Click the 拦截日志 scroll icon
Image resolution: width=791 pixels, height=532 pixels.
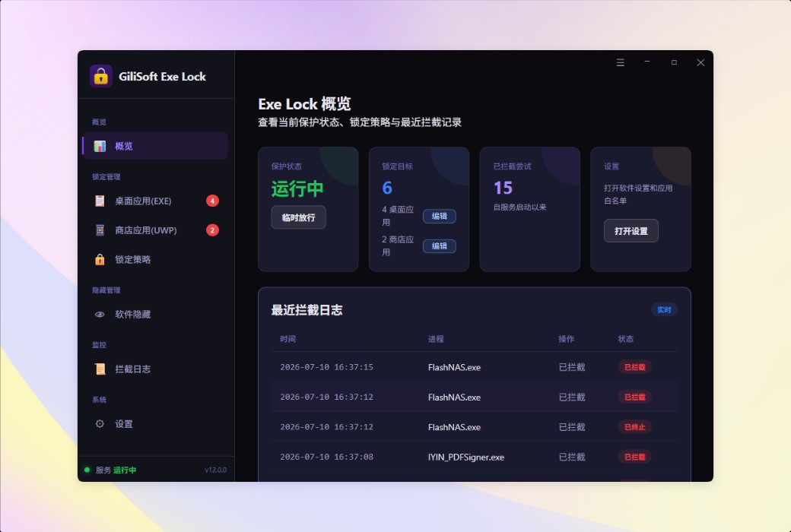(100, 369)
